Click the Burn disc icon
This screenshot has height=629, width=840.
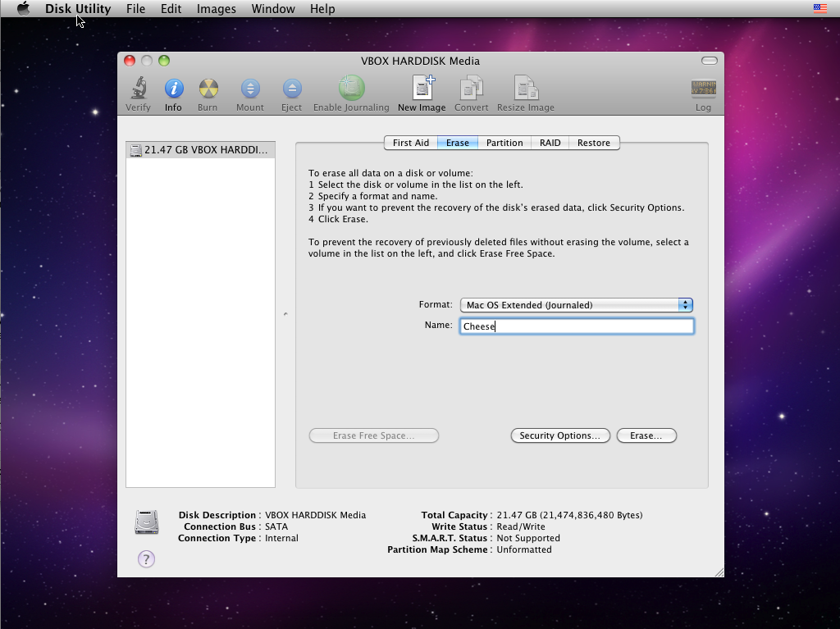[208, 89]
